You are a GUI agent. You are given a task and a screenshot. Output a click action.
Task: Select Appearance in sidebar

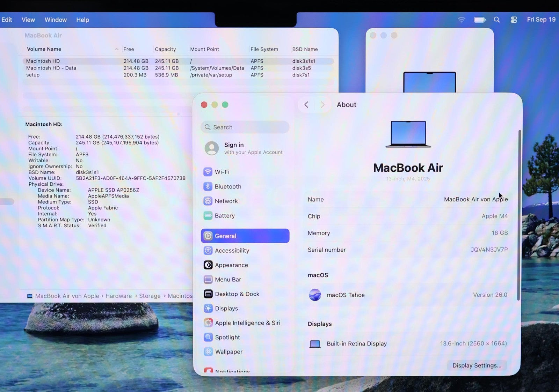231,265
